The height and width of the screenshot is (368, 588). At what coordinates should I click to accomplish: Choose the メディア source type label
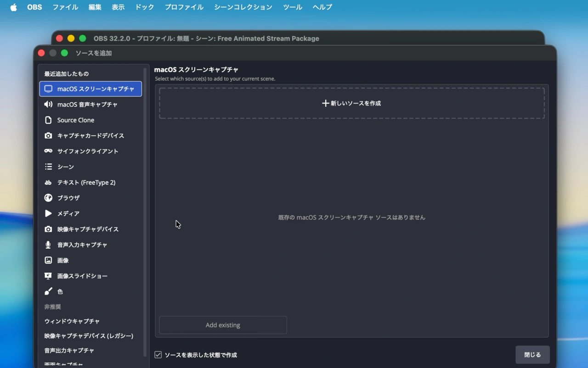tap(68, 214)
